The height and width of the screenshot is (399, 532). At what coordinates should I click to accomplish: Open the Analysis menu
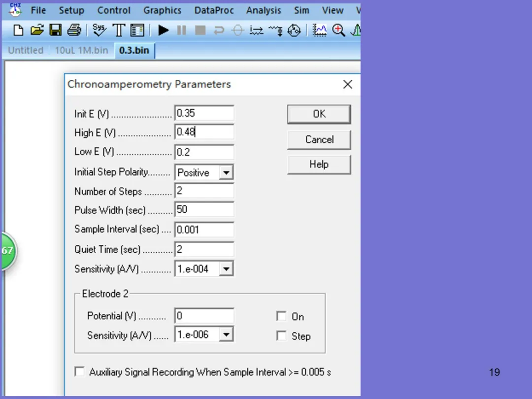click(264, 10)
